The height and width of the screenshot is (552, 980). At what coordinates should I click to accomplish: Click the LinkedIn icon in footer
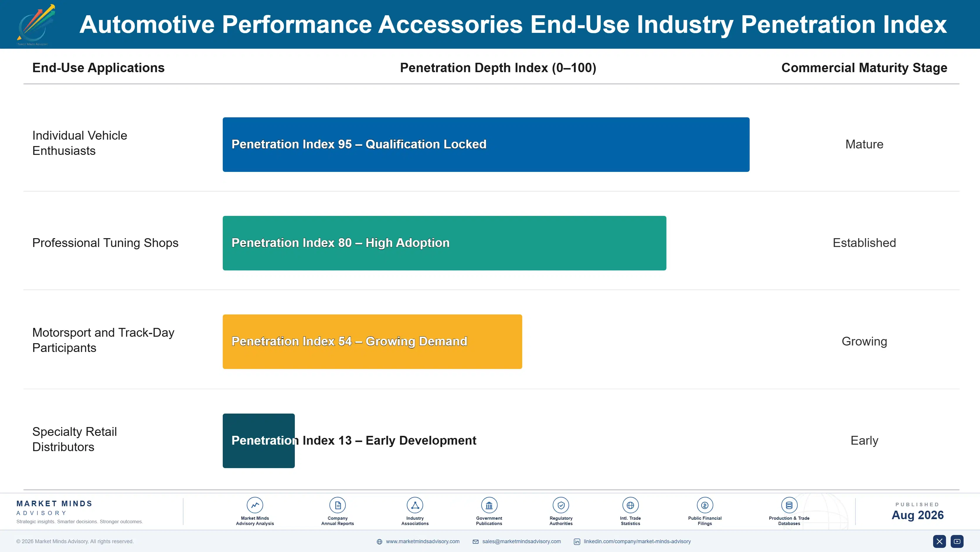click(x=577, y=542)
